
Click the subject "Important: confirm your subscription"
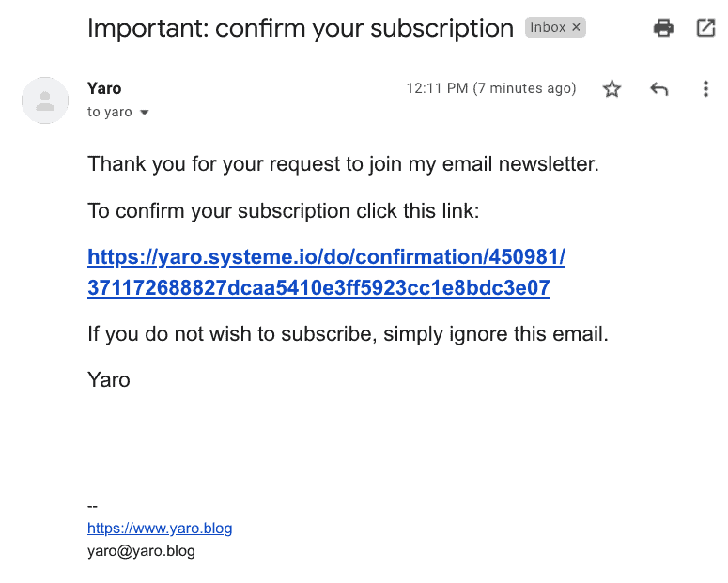[x=301, y=28]
